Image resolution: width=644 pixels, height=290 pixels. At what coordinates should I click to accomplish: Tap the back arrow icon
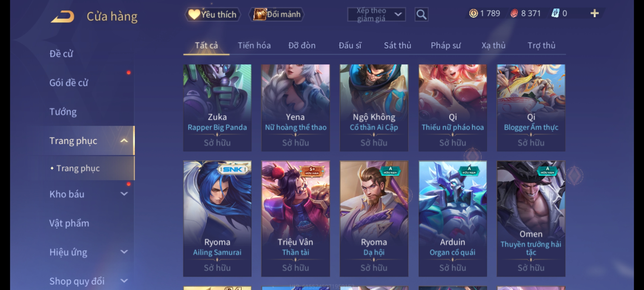click(x=63, y=17)
